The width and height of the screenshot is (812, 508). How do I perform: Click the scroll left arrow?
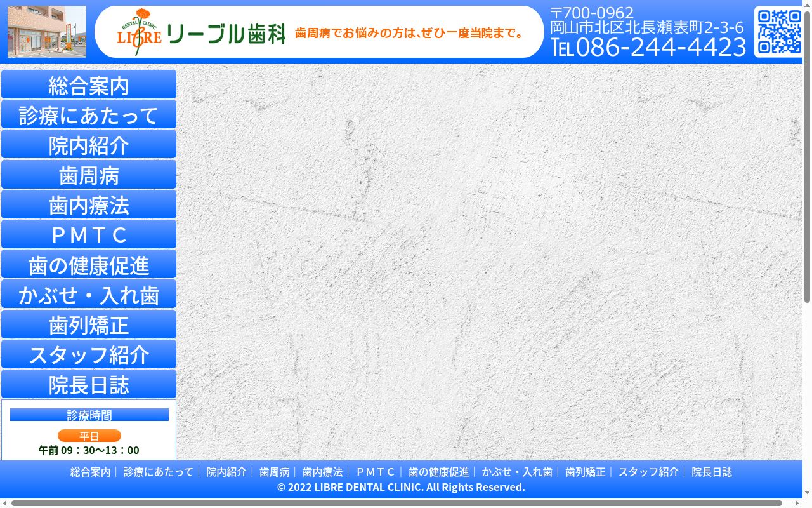point(4,504)
